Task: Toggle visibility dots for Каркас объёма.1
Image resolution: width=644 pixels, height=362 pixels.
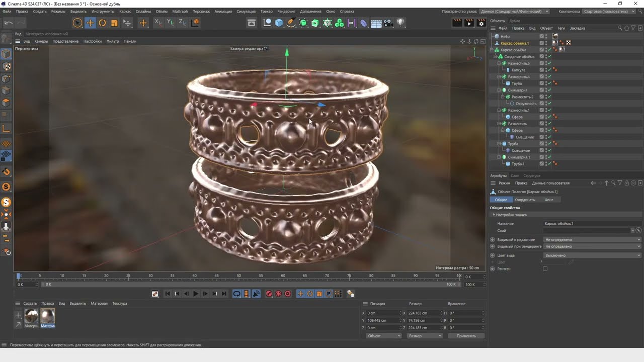Action: point(546,43)
